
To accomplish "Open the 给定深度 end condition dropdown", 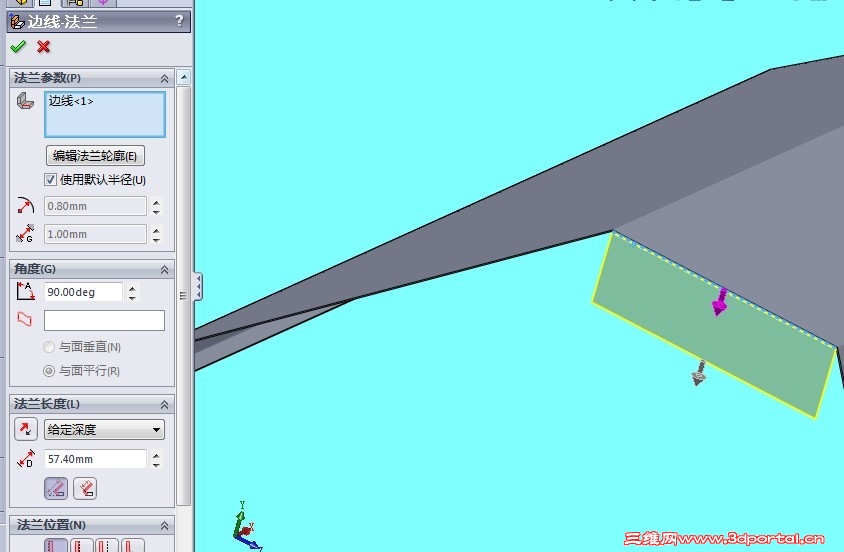I will (104, 429).
